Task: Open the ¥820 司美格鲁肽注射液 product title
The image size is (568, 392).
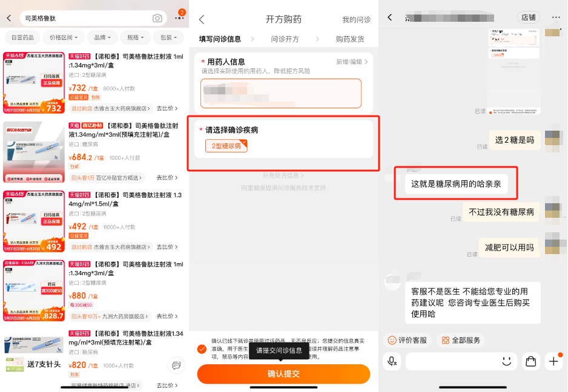Action: click(126, 338)
